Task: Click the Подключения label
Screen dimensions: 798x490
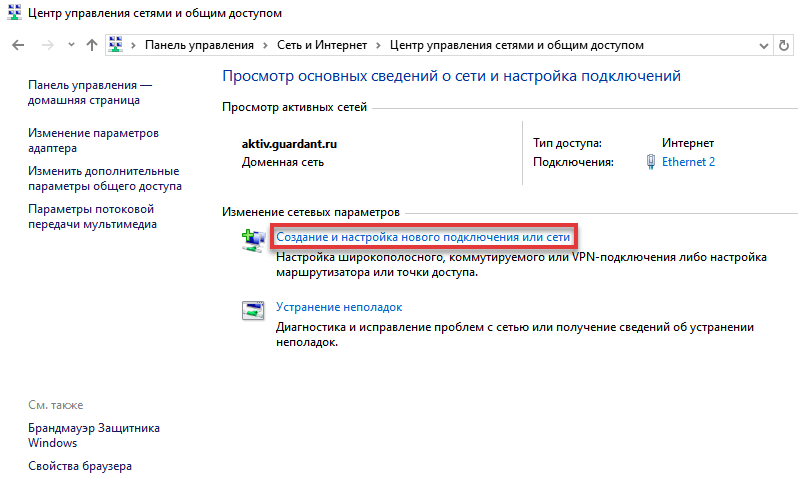Action: pos(573,162)
